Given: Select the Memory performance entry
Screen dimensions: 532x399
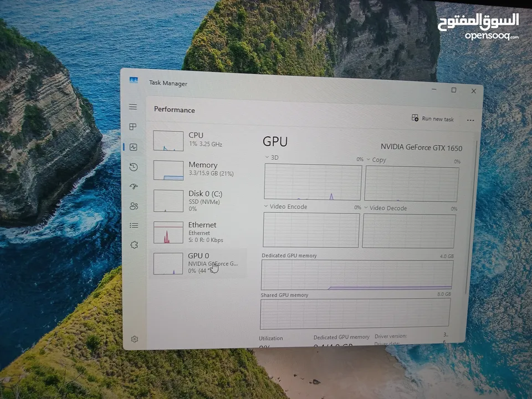Looking at the screenshot, I should click(199, 170).
